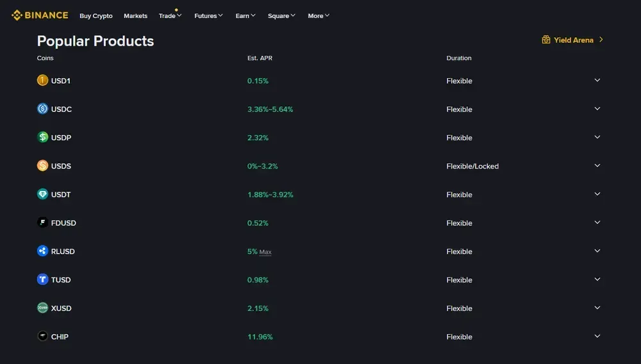Click the USDP coin name
The width and height of the screenshot is (641, 364).
(x=61, y=138)
